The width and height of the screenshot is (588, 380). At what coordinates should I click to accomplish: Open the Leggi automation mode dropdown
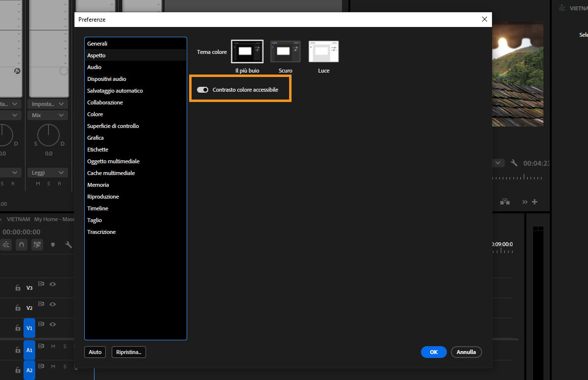coord(49,173)
